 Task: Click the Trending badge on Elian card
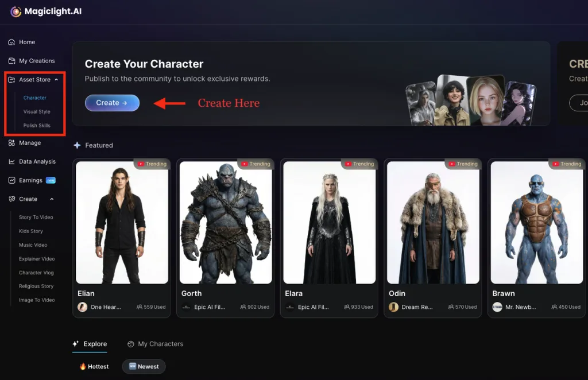(x=152, y=164)
